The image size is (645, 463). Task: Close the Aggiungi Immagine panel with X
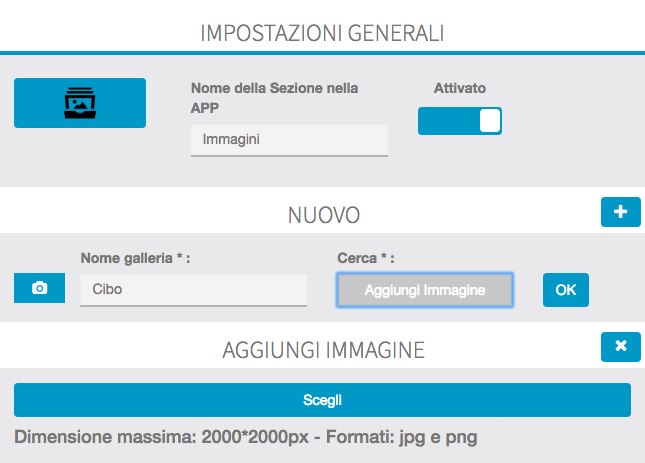click(620, 347)
